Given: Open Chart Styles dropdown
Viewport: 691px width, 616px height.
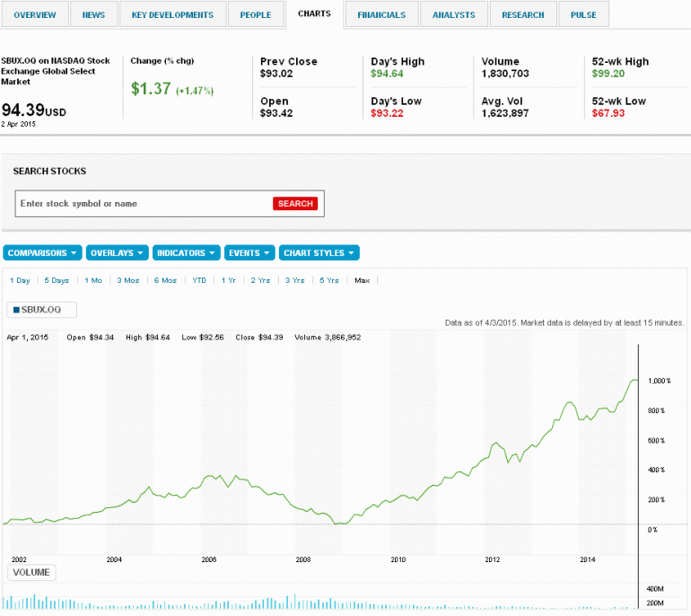Looking at the screenshot, I should (x=319, y=253).
